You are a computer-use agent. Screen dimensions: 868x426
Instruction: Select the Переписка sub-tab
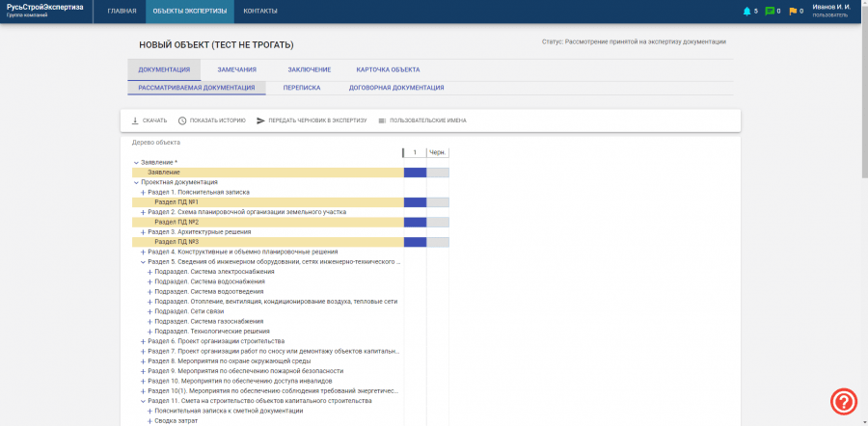point(302,87)
